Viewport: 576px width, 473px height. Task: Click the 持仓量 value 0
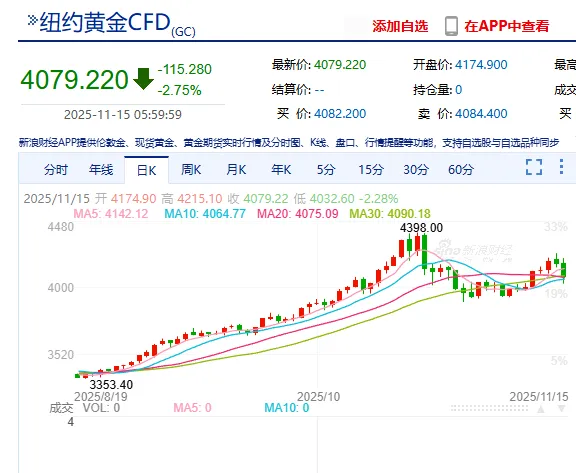[x=458, y=90]
